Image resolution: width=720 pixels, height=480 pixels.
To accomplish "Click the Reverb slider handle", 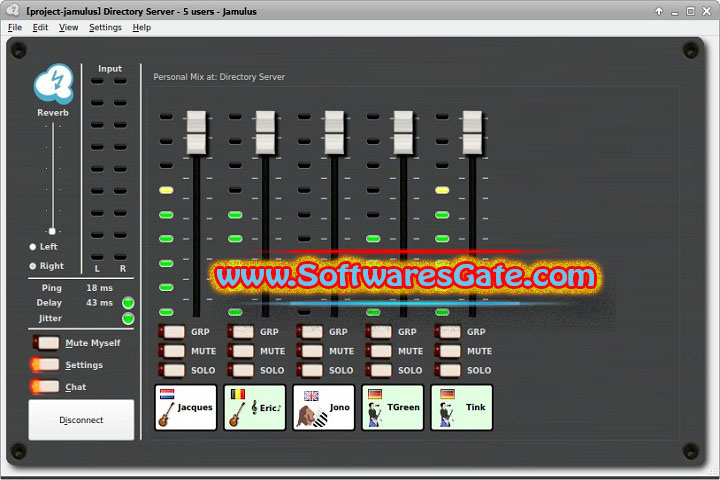I will (x=52, y=231).
